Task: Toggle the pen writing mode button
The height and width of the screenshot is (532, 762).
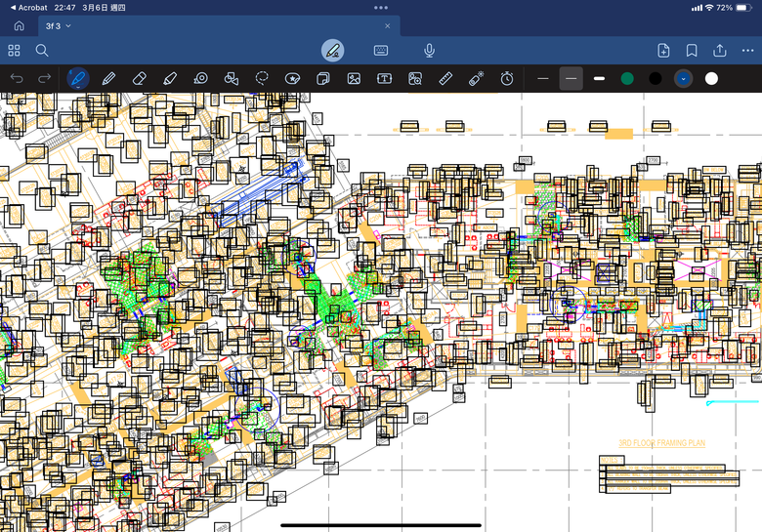Action: point(333,50)
